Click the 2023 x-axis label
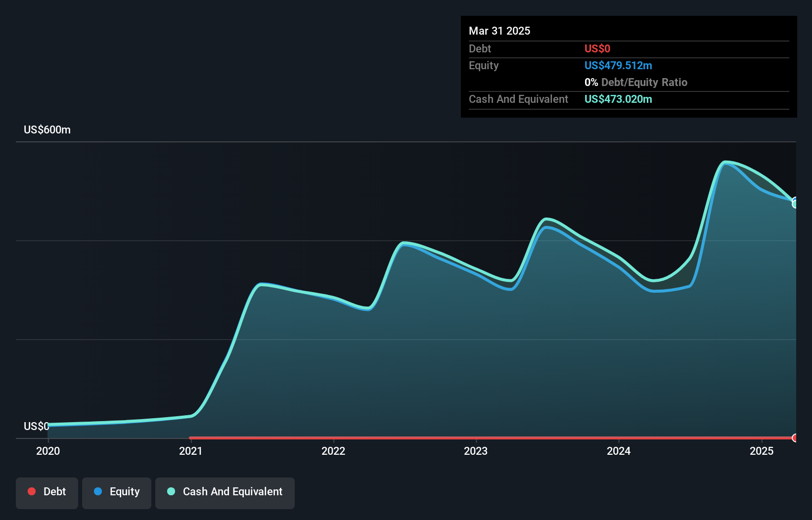The image size is (812, 520). pyautogui.click(x=476, y=451)
